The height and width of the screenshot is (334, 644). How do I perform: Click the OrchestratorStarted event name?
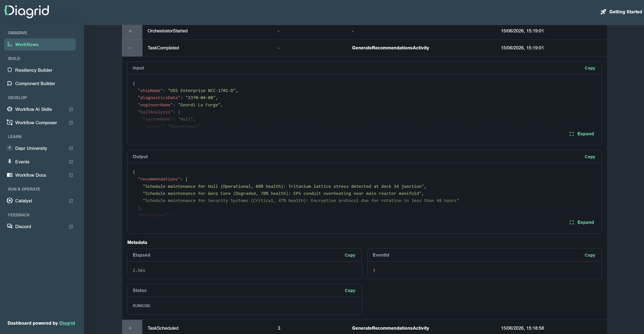click(168, 31)
